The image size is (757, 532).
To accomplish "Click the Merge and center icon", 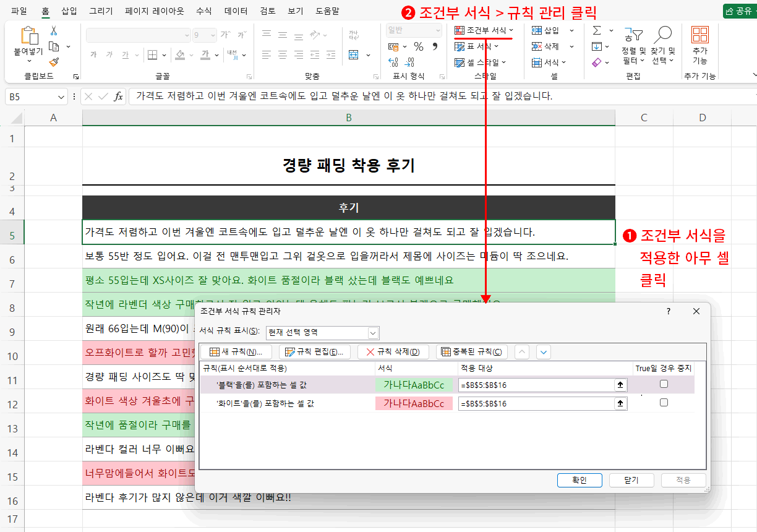I will (354, 54).
